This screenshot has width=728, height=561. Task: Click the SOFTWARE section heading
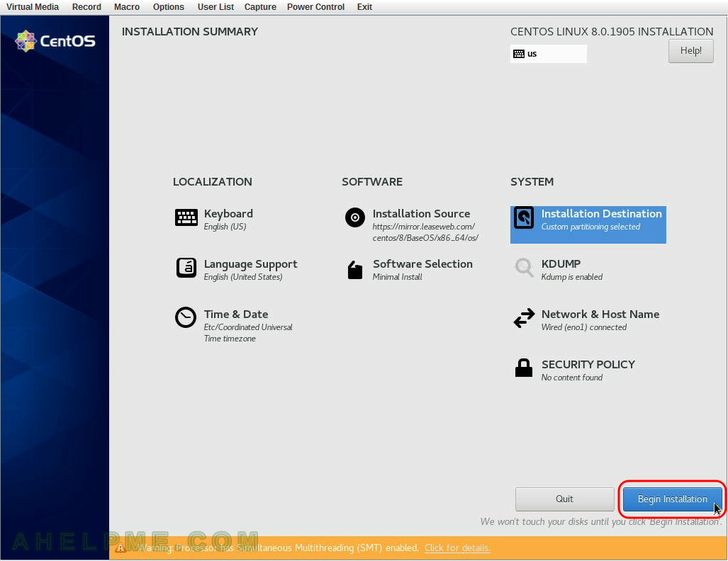tap(372, 181)
